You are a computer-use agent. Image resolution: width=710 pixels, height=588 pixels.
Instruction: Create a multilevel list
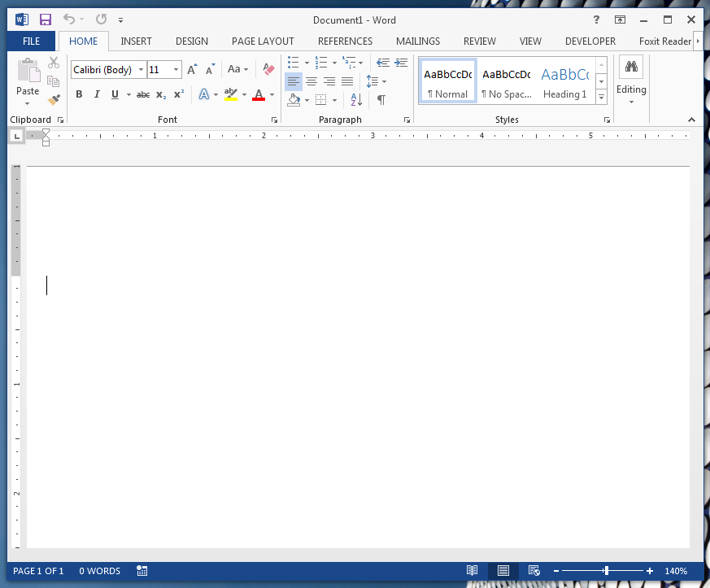pyautogui.click(x=349, y=62)
